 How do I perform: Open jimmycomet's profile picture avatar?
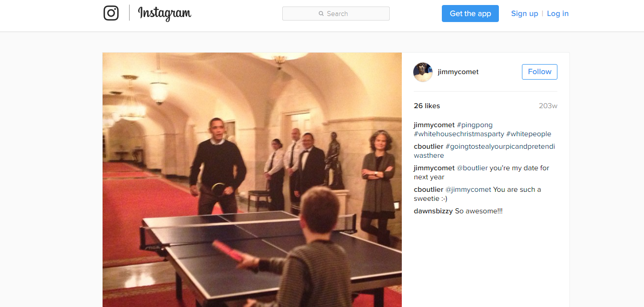[x=423, y=72]
